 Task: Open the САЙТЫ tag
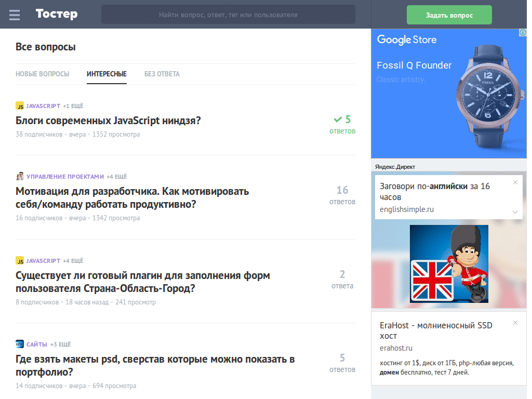pos(37,345)
